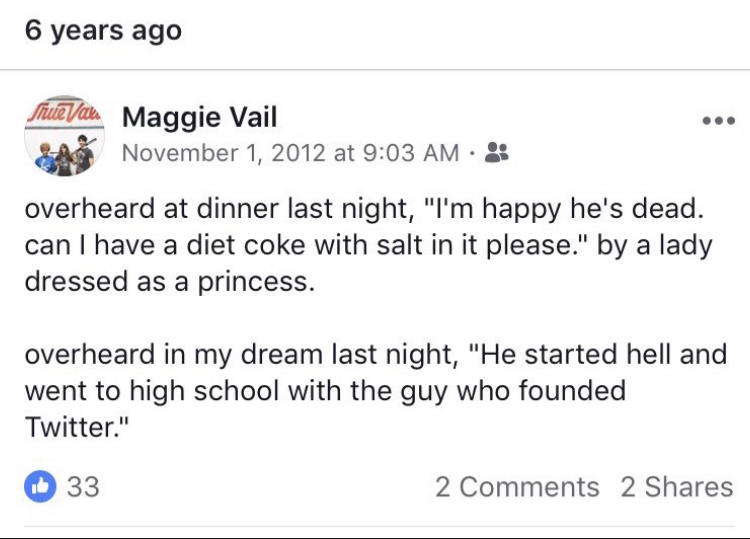The image size is (750, 539).
Task: Click the '6 years ago' memory header
Action: point(103,30)
